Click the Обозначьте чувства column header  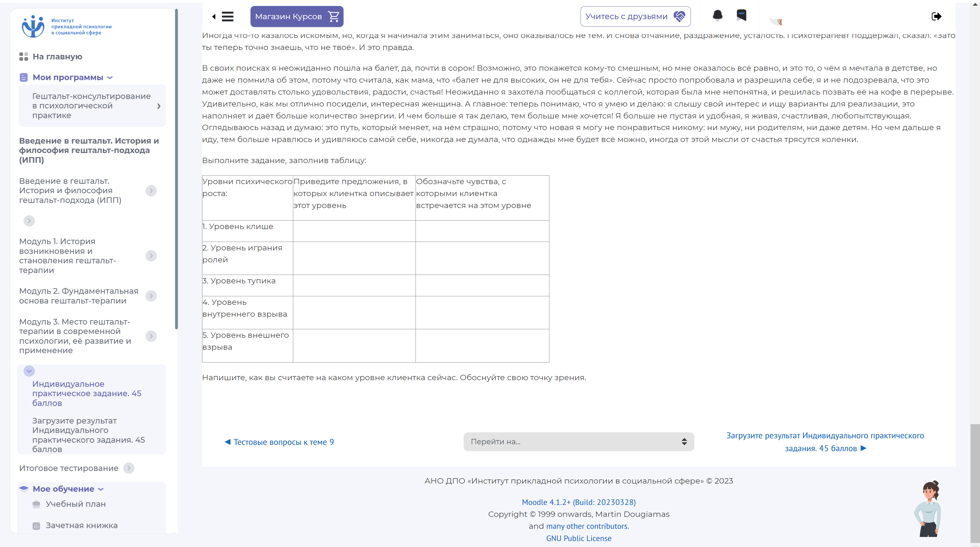pos(482,198)
